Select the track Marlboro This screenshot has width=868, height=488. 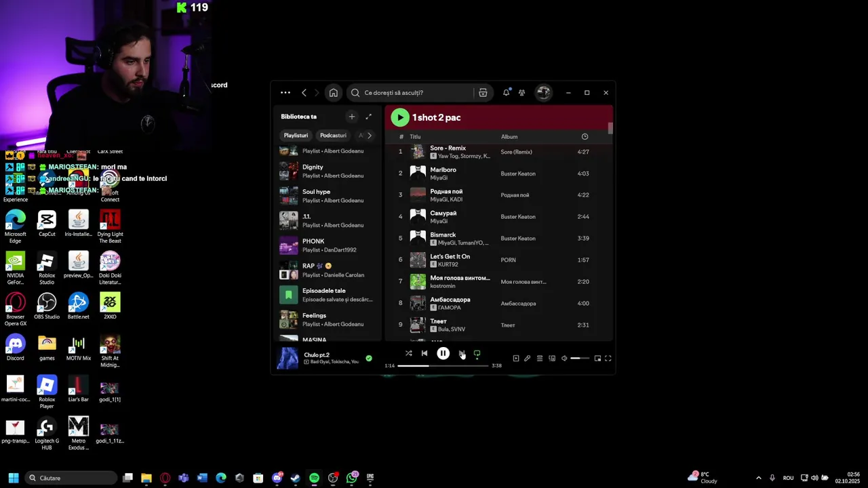coord(443,169)
